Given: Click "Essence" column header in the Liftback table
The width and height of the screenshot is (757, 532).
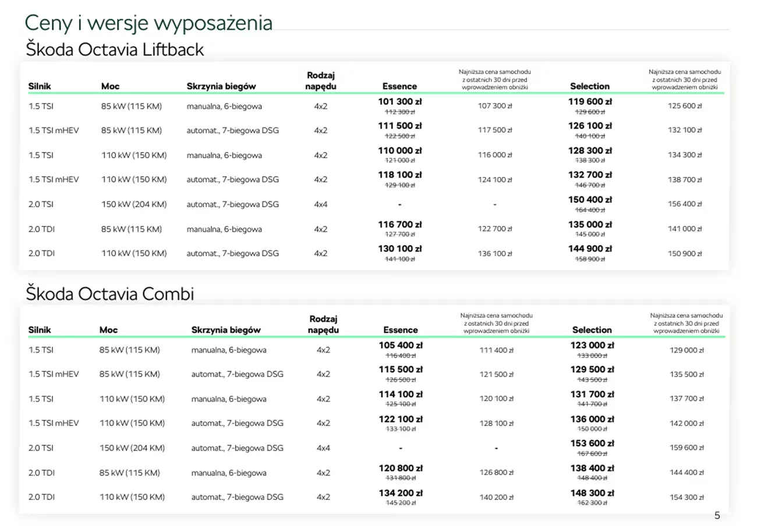Looking at the screenshot, I should [399, 86].
